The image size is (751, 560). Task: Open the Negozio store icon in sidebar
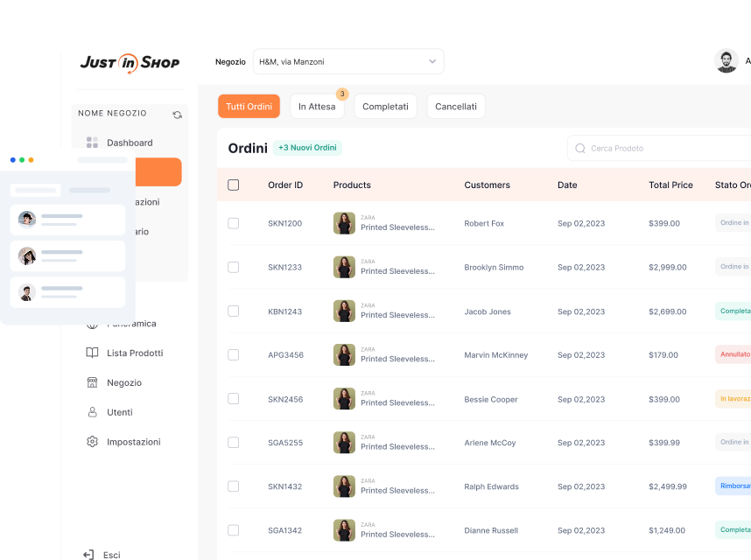pyautogui.click(x=92, y=382)
